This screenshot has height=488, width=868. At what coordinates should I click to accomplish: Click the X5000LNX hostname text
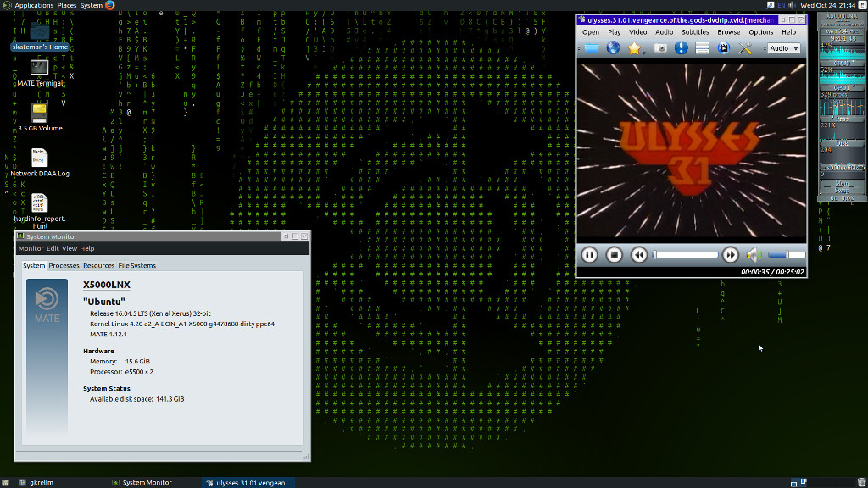pos(107,285)
